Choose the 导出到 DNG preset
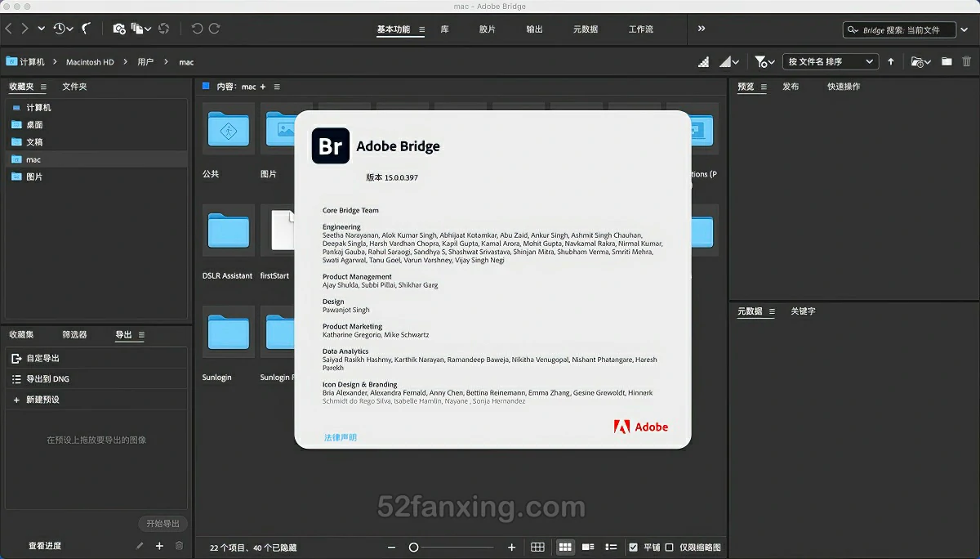Screen dimensions: 980x559 click(x=96, y=378)
